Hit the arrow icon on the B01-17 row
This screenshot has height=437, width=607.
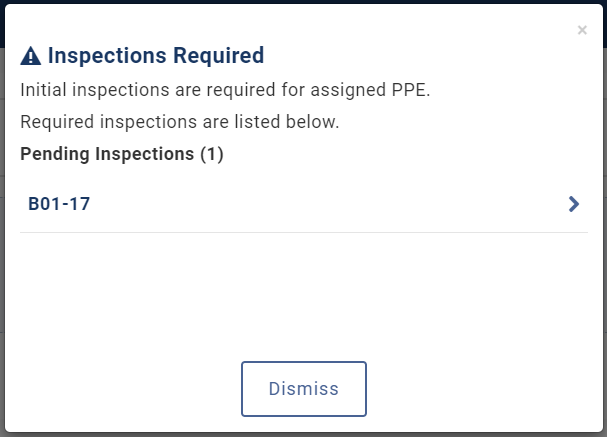tap(574, 204)
